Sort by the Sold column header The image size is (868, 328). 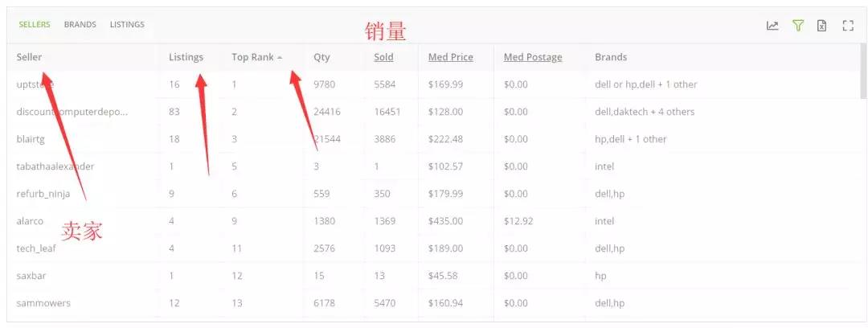pyautogui.click(x=383, y=57)
